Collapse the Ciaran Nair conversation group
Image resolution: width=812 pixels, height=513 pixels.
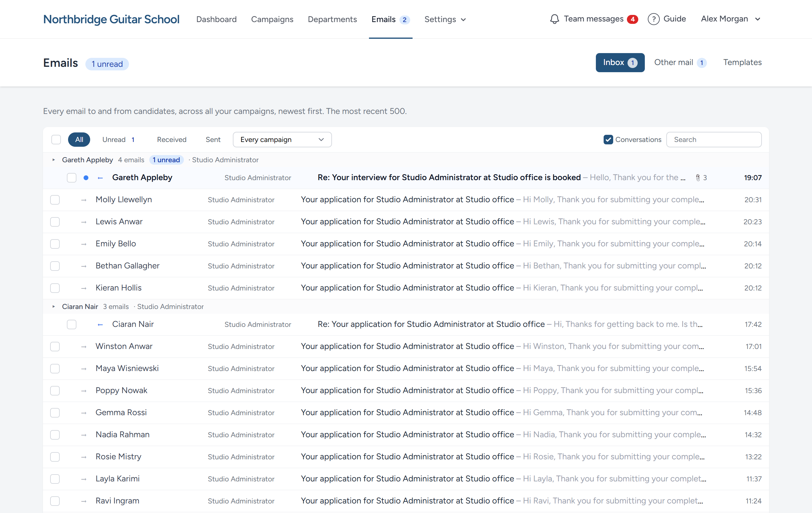pos(54,307)
